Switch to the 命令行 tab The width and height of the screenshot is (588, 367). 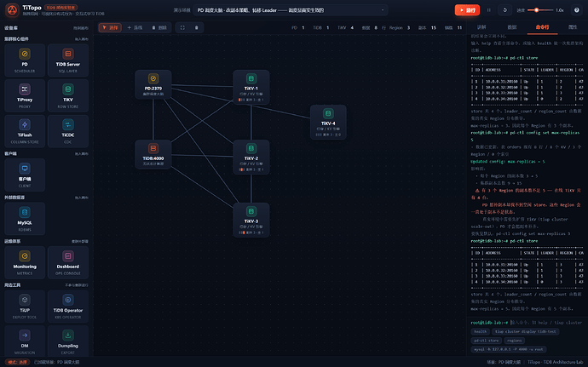click(x=542, y=27)
